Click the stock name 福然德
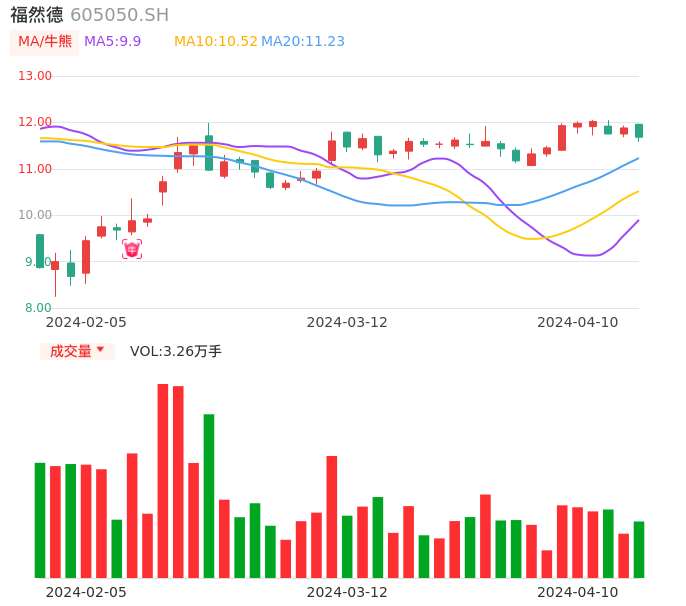This screenshot has width=686, height=606. click(x=37, y=15)
